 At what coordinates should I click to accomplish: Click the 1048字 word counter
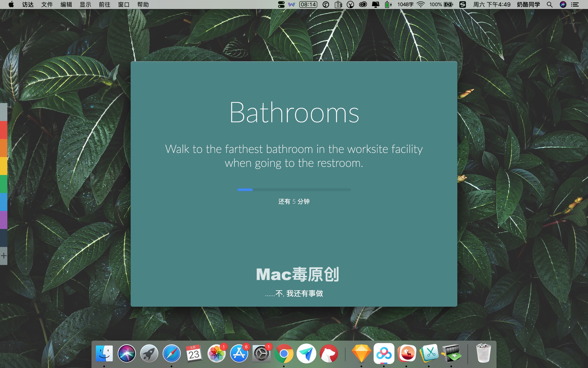tap(405, 4)
